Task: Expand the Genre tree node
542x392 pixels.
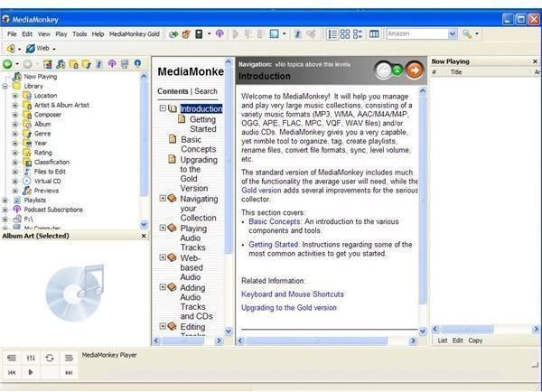Action: tap(14, 134)
